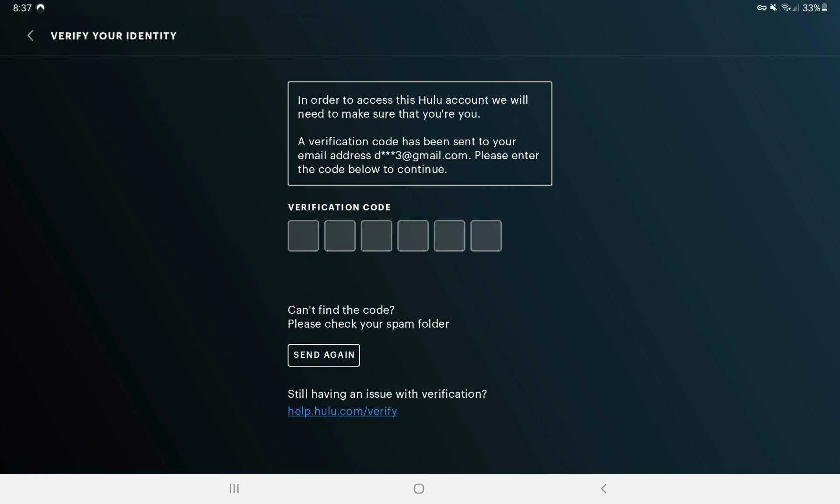The height and width of the screenshot is (504, 840).
Task: Tap the system back button in navigation bar
Action: [604, 489]
